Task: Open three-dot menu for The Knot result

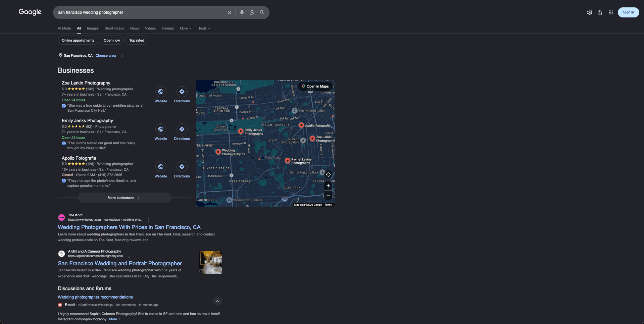Action: [148, 220]
